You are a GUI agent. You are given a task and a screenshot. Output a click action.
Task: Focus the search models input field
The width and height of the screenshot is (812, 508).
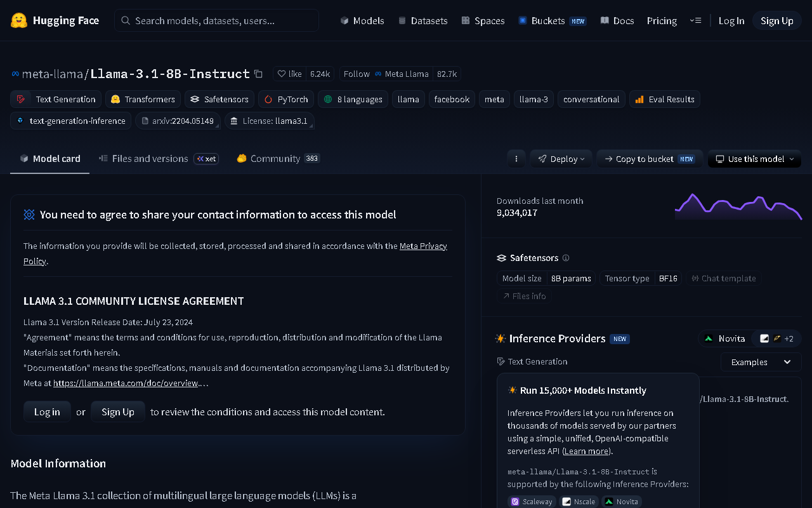[x=216, y=20]
